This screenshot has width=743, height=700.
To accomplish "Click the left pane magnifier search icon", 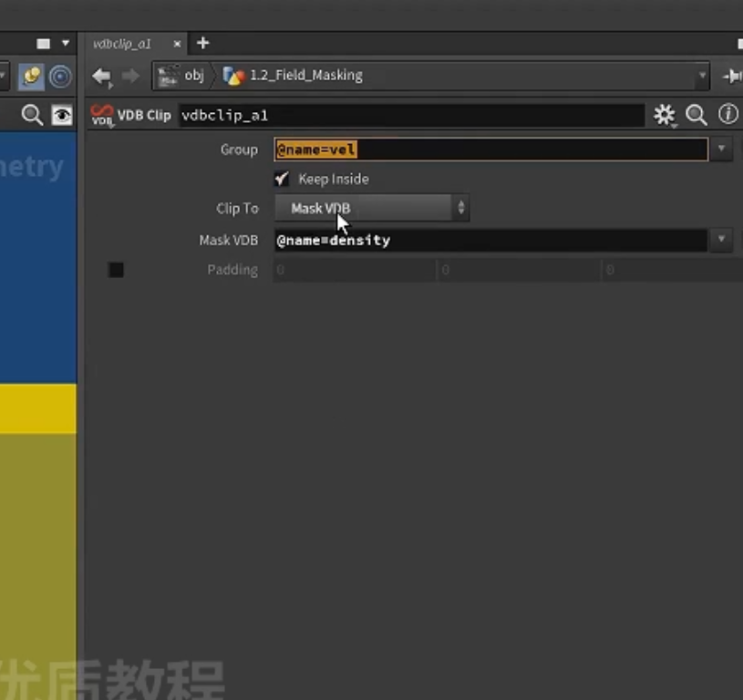I will point(32,115).
